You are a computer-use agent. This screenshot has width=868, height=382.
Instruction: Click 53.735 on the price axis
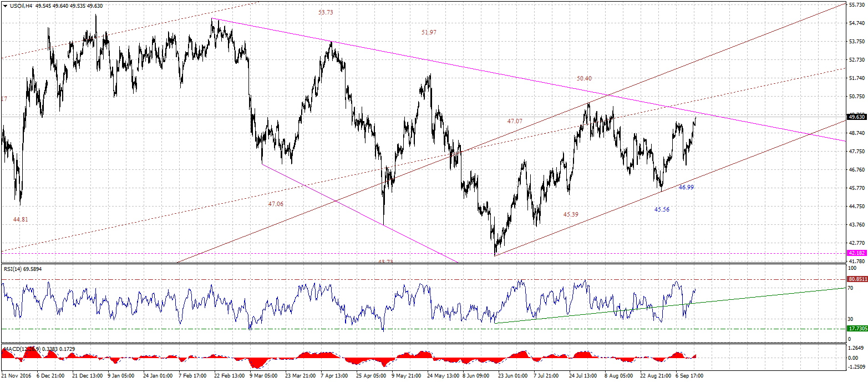857,41
